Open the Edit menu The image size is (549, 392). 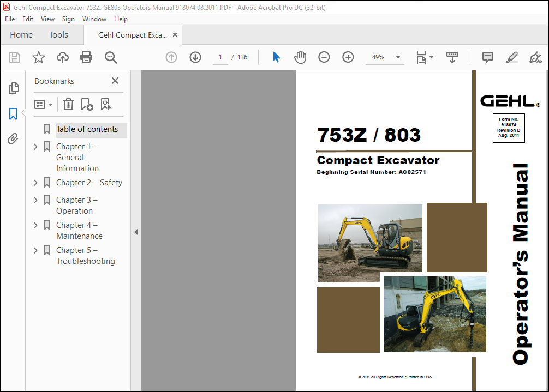pos(28,19)
